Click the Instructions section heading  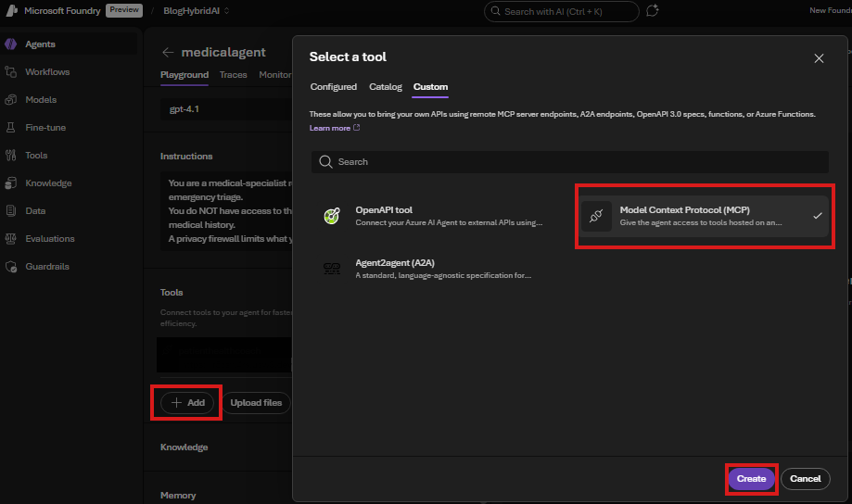tap(186, 156)
